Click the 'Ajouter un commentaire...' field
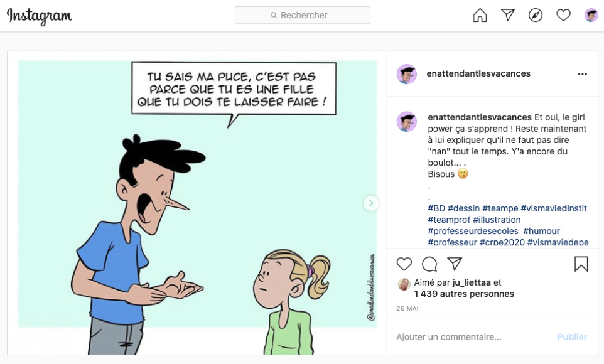604x364 pixels. click(472, 337)
